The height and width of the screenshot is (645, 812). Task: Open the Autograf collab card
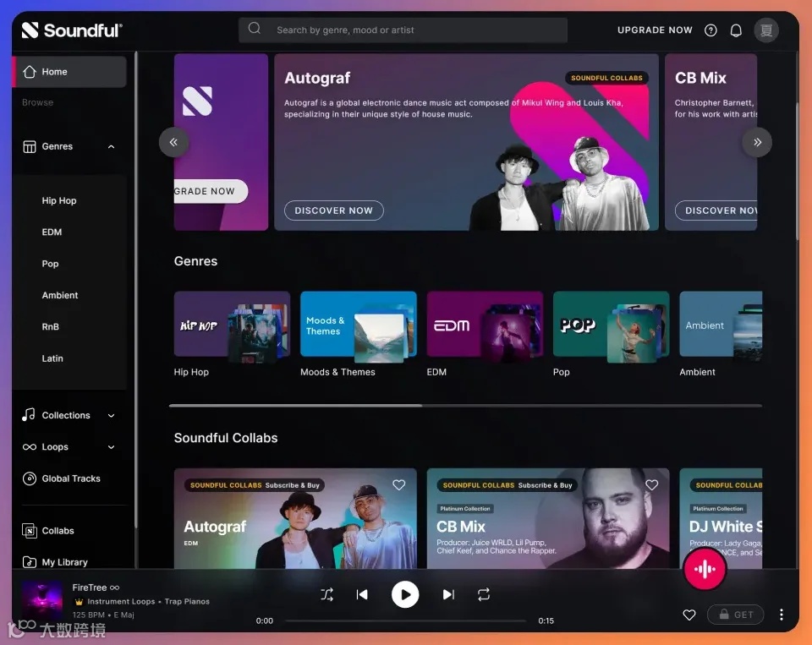[295, 519]
